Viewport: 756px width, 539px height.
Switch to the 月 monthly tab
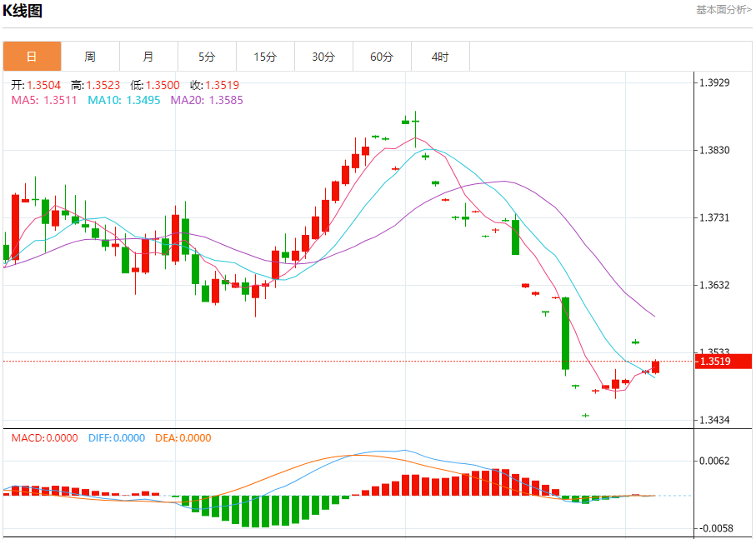148,57
